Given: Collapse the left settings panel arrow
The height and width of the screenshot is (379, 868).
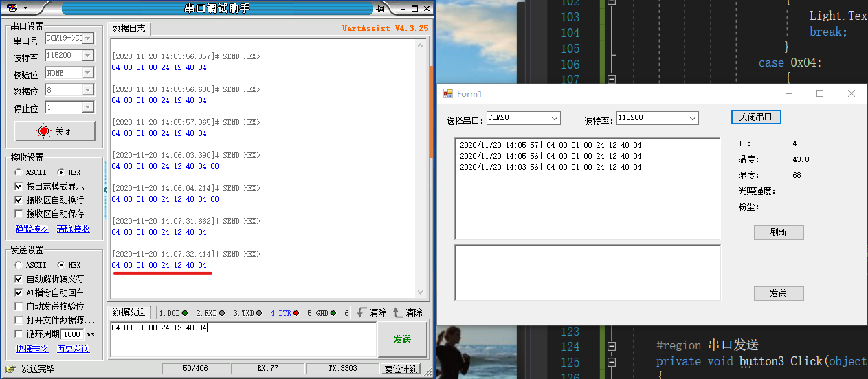Looking at the screenshot, I should (105, 189).
